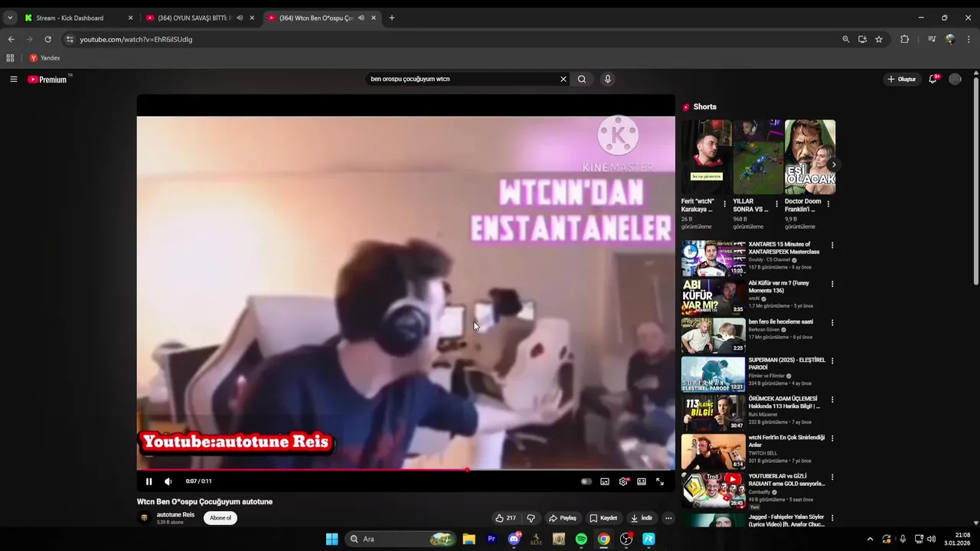Open the YILLAR SONRA VS short
980x551 pixels.
tap(758, 157)
